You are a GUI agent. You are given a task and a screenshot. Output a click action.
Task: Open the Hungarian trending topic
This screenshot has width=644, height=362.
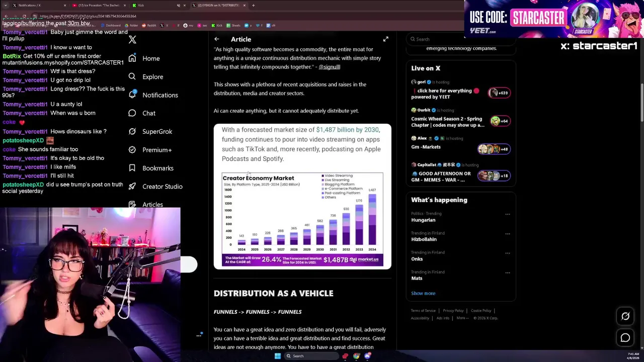(x=423, y=220)
